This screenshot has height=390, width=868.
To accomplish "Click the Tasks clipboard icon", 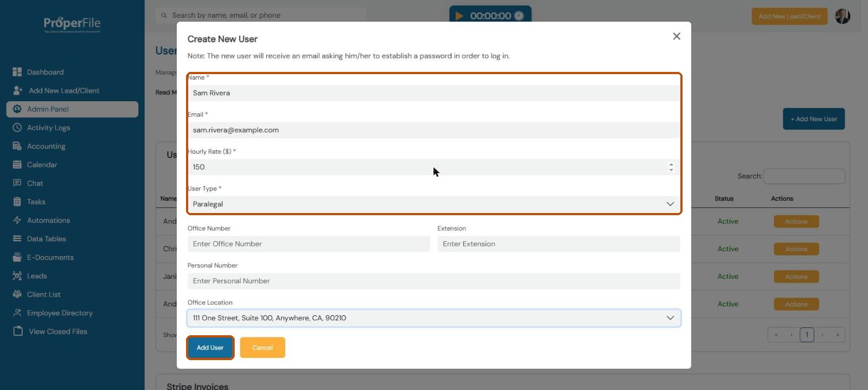I will [x=17, y=201].
